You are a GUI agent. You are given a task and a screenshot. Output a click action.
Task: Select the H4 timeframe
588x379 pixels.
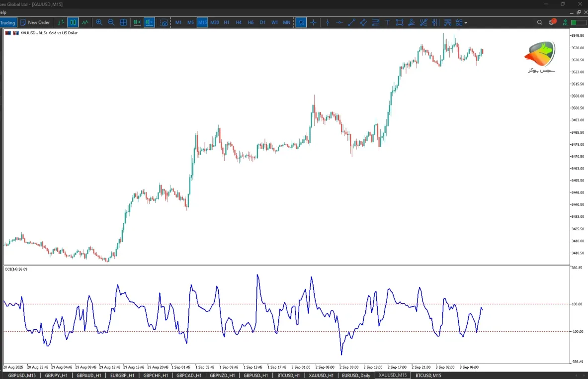[239, 22]
